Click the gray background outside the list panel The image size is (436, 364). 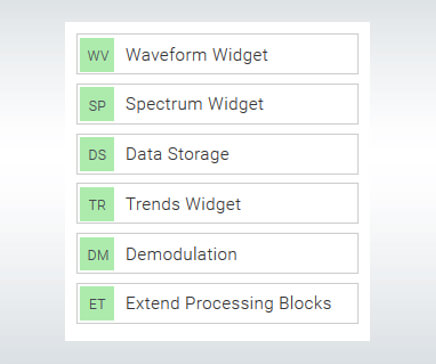click(x=32, y=182)
